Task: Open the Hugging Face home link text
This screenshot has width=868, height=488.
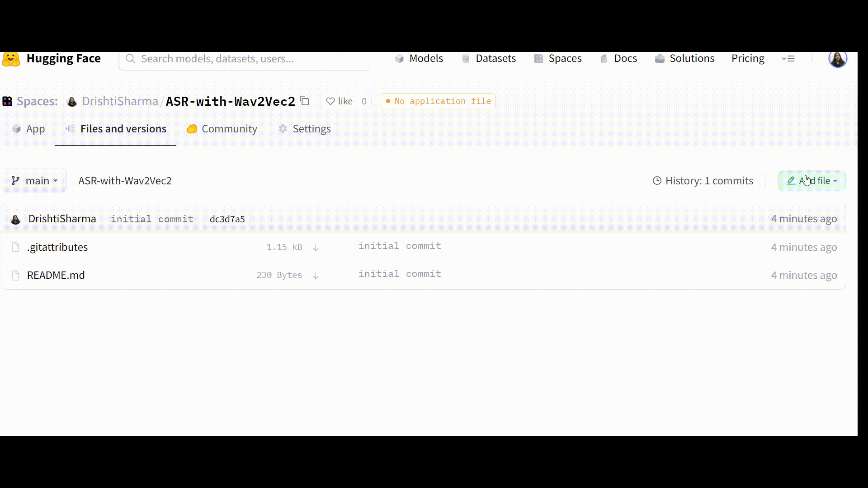Action: click(x=63, y=58)
